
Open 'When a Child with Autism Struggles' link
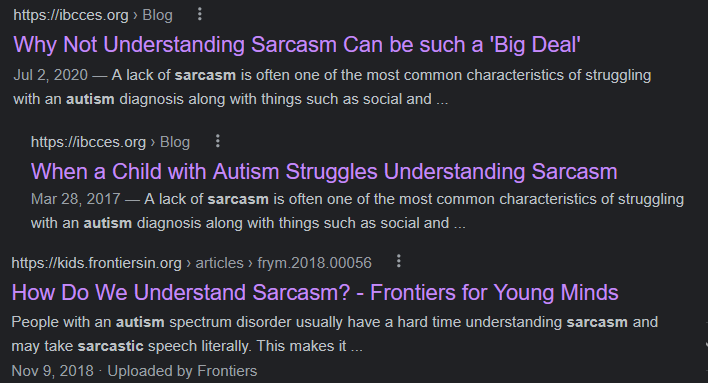(324, 172)
